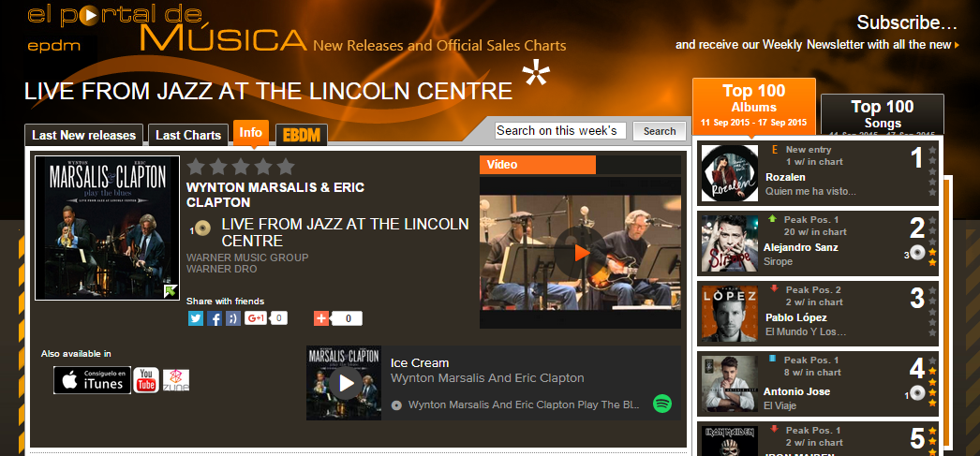Viewport: 980px width, 456px height.
Task: Open Rozalen album chart entry thumbnail
Action: pyautogui.click(x=729, y=173)
